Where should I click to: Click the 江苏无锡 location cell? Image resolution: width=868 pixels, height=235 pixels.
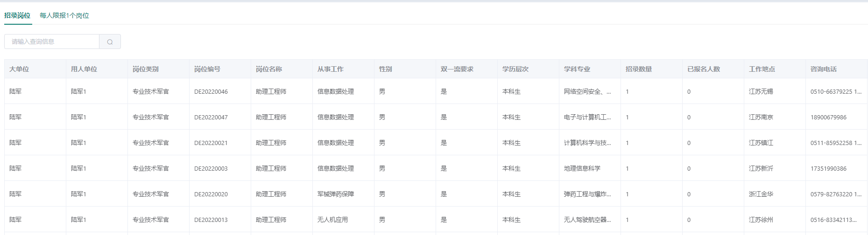tap(761, 92)
